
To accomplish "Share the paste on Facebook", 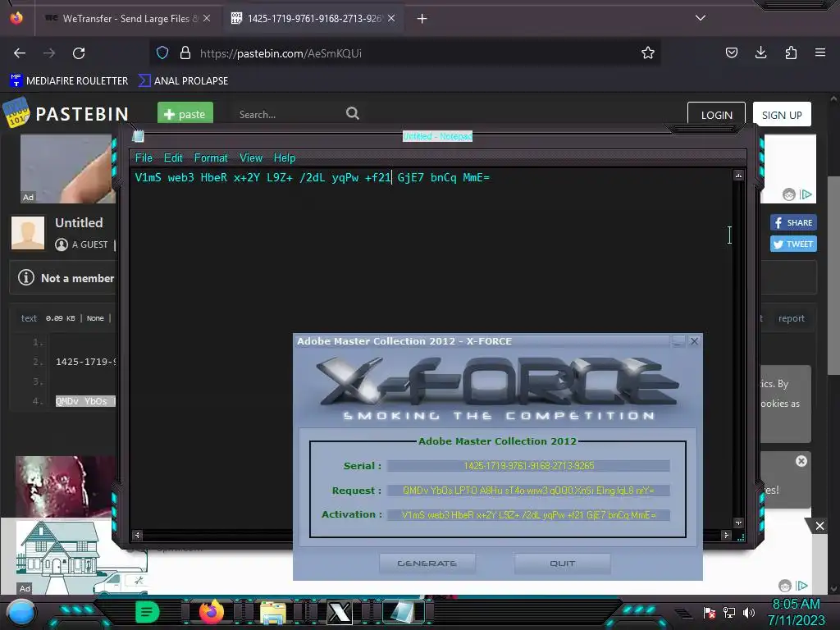I will click(793, 222).
